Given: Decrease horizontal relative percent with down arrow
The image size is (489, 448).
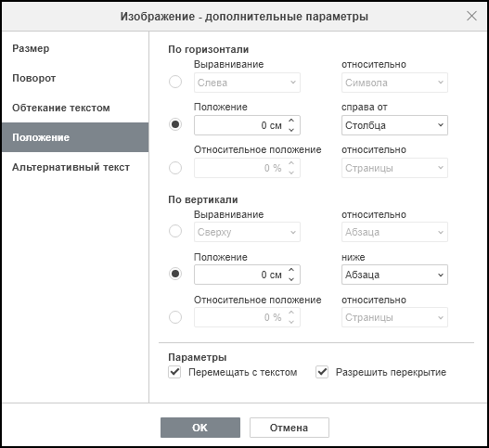Looking at the screenshot, I should coord(291,173).
